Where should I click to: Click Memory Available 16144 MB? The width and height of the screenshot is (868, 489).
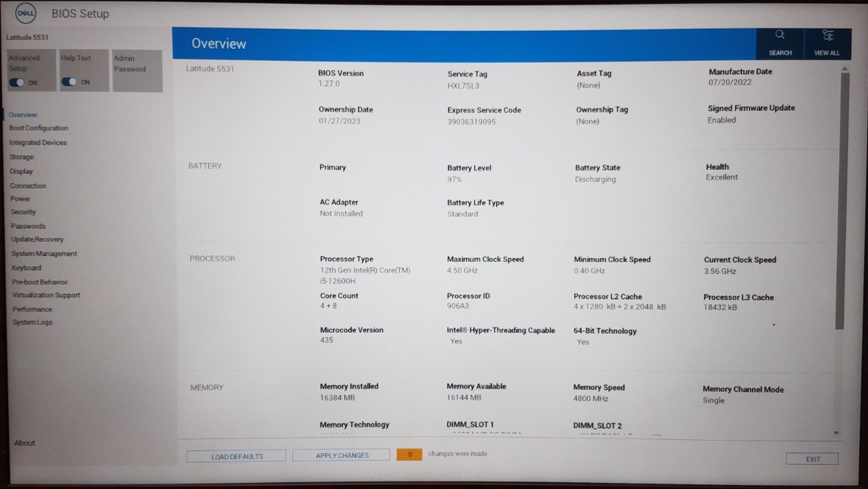coord(464,398)
